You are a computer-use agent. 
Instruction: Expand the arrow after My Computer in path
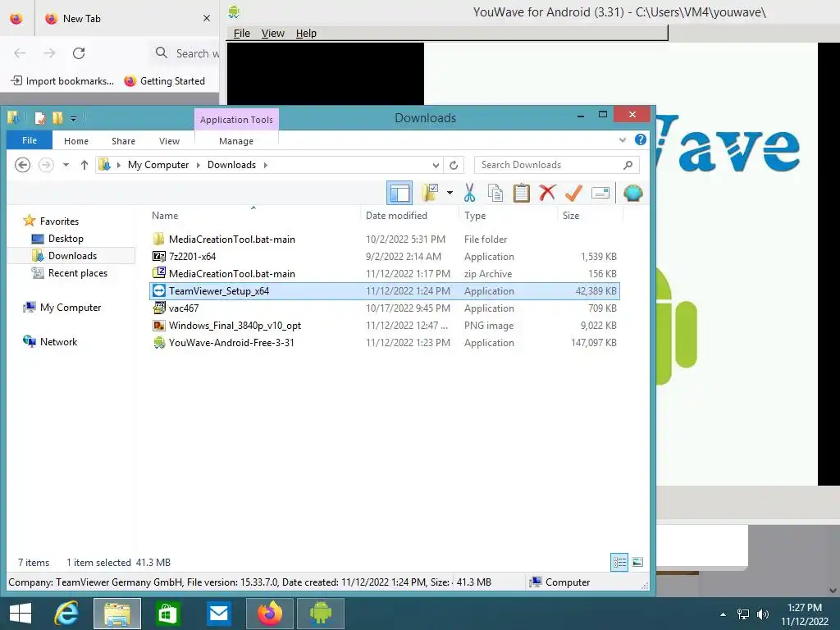(199, 165)
